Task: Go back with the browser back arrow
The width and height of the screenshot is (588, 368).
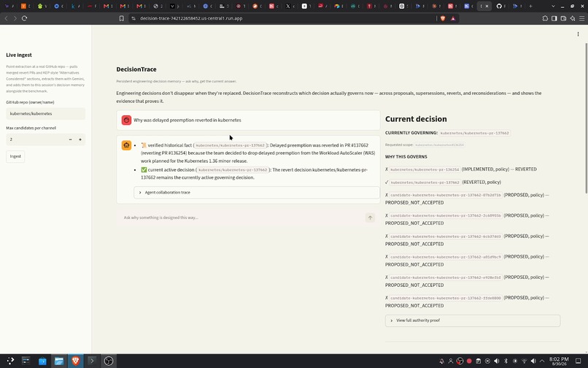Action: (7, 18)
